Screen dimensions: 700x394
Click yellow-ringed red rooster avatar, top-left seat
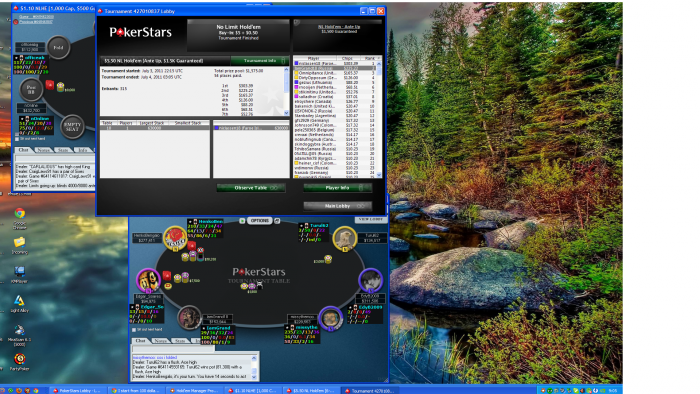(x=174, y=237)
